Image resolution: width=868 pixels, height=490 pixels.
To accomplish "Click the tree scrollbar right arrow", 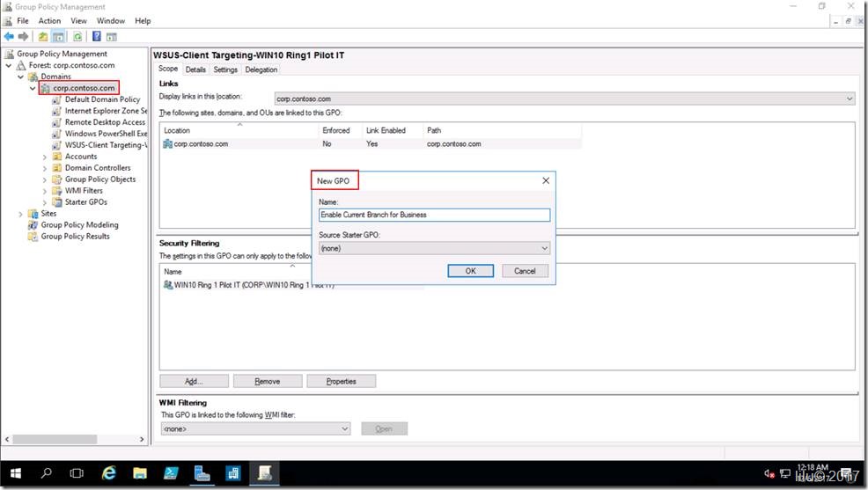I will (142, 439).
